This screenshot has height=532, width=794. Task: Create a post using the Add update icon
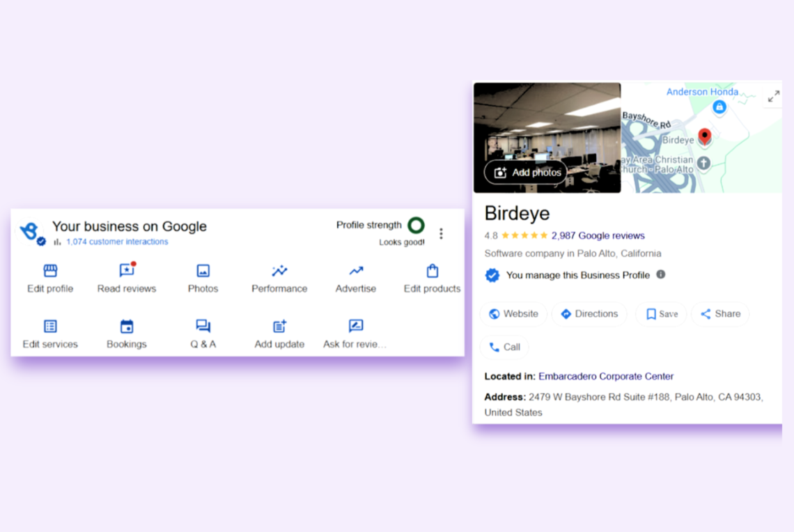pos(279,326)
